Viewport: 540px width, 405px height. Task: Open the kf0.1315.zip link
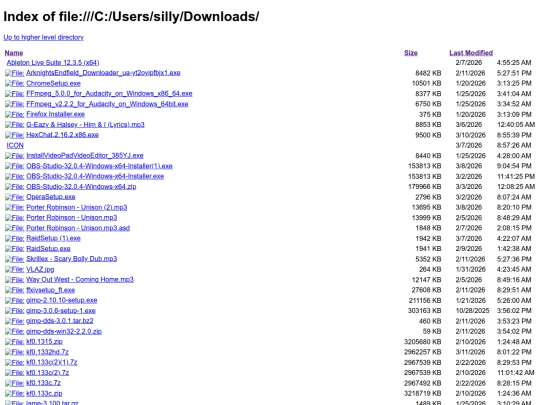44,341
